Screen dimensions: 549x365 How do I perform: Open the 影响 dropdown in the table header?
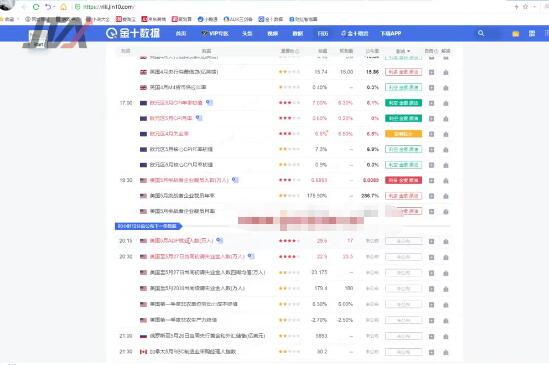pos(403,51)
